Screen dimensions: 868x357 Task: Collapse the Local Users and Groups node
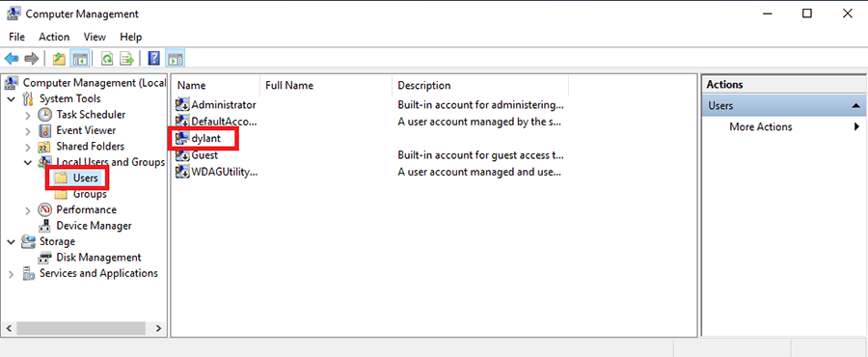click(x=28, y=162)
